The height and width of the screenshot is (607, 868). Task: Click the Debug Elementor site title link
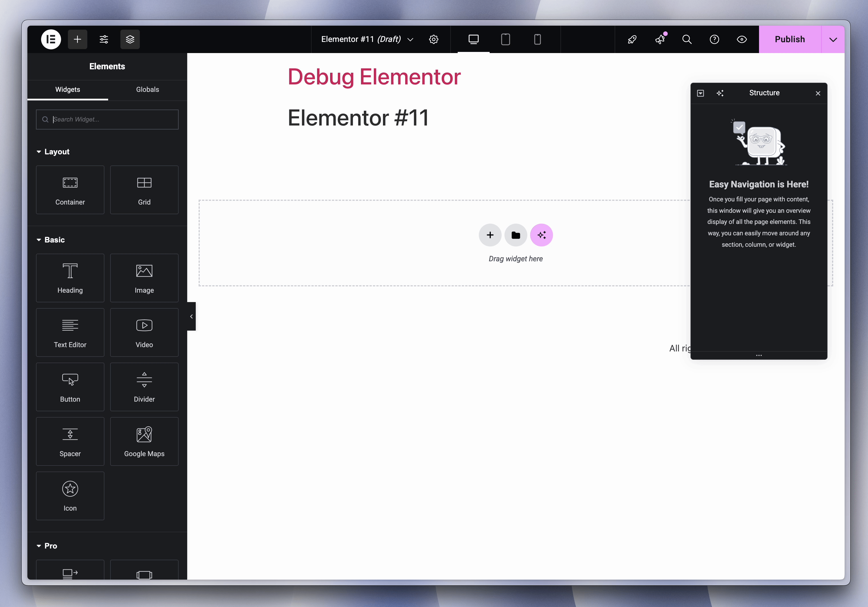[x=374, y=77]
